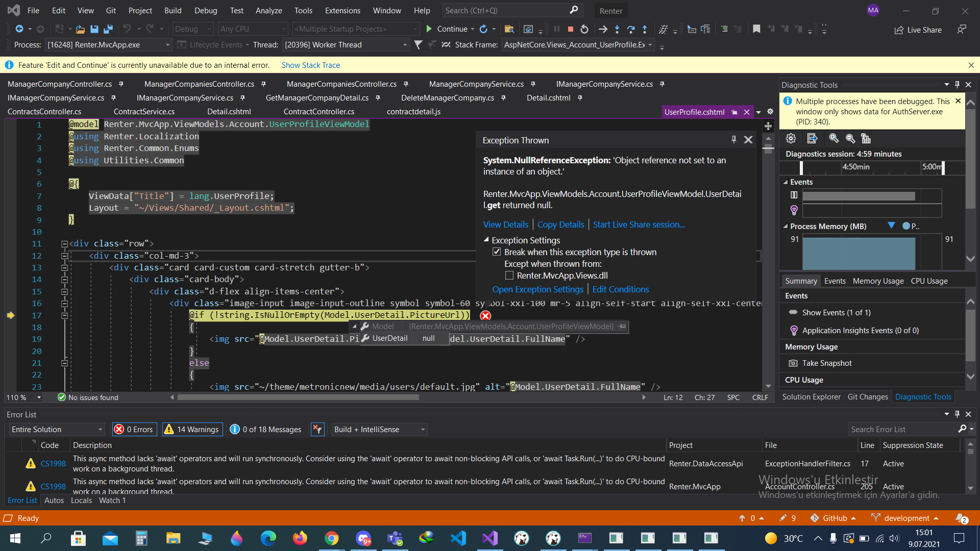Image resolution: width=980 pixels, height=551 pixels.
Task: Uncheck Break when this exception type is thrown
Action: (x=496, y=252)
